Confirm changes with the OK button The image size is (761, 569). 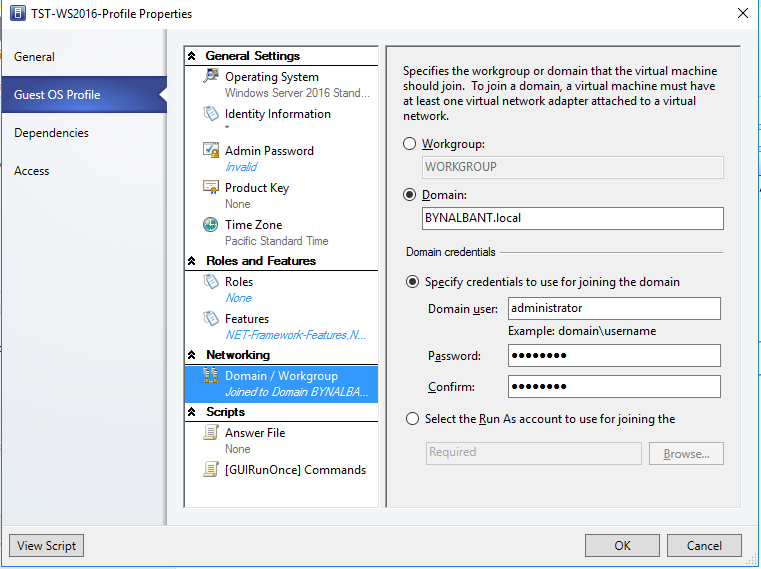(x=622, y=546)
